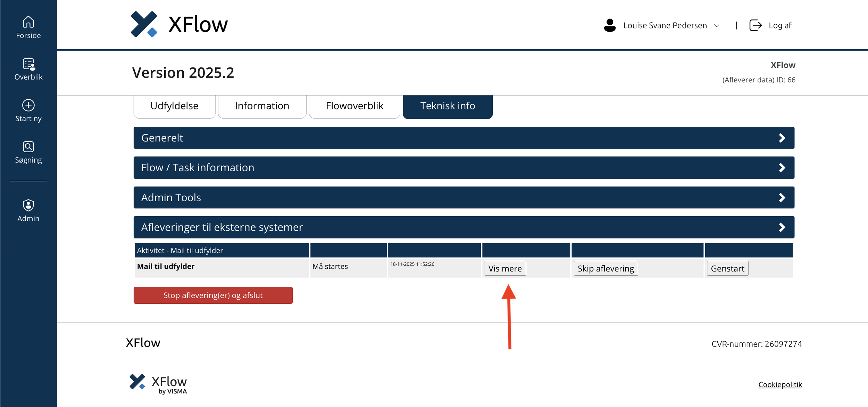Click the Skip aflevering button
This screenshot has height=407, width=868.
[x=606, y=269]
